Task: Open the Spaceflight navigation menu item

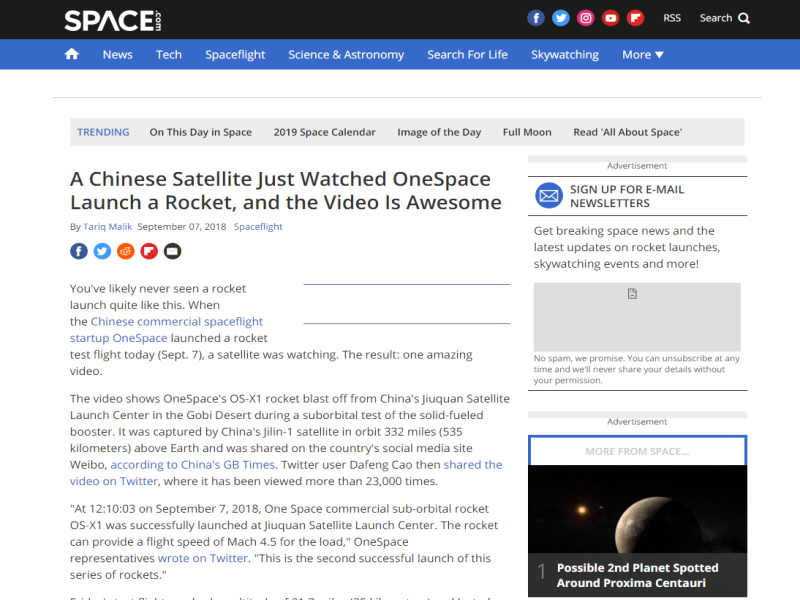Action: point(235,54)
